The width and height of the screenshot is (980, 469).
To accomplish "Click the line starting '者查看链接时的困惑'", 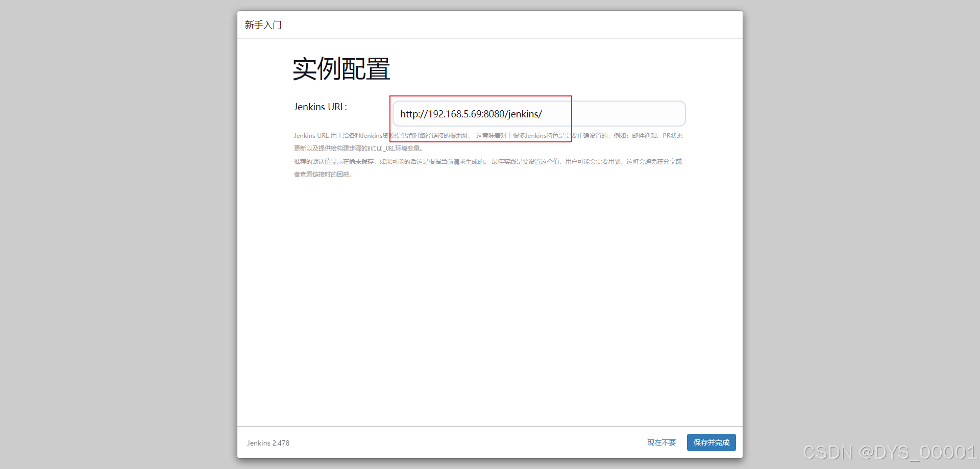I will [323, 175].
